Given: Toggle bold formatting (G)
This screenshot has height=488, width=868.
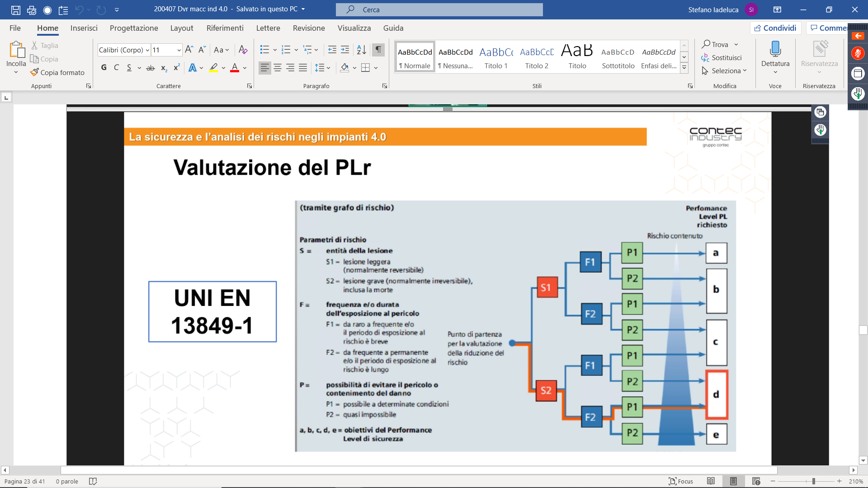Looking at the screenshot, I should tap(104, 68).
